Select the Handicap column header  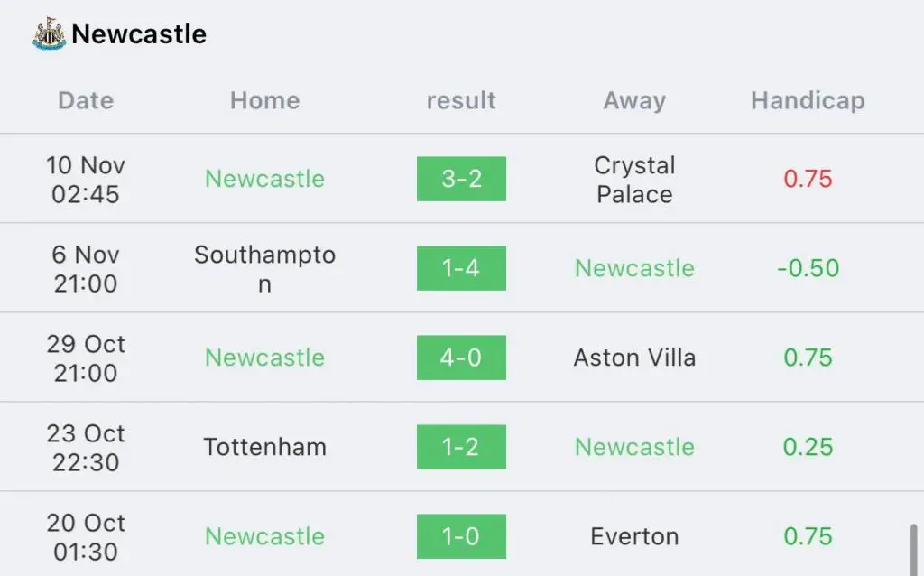[x=808, y=100]
